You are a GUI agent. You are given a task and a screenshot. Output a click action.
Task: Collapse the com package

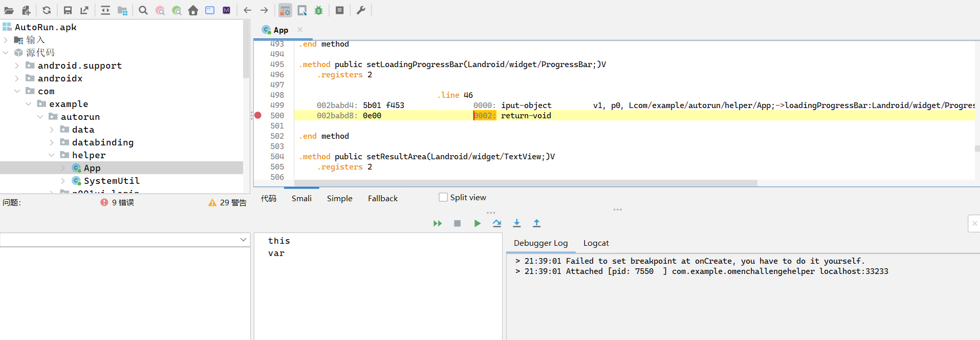(17, 91)
